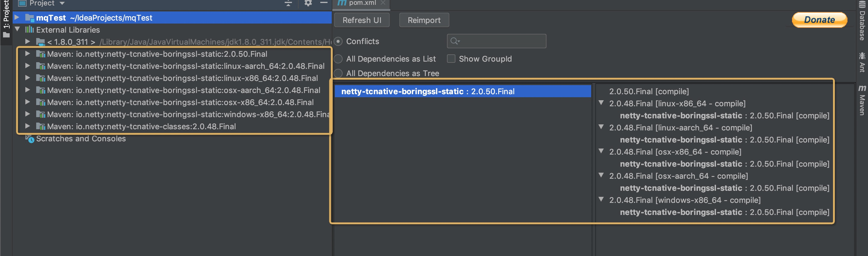Expand the netty-tcnative-classes:2.0.48.Final library
Viewport: 868px width, 256px height.
pyautogui.click(x=28, y=126)
